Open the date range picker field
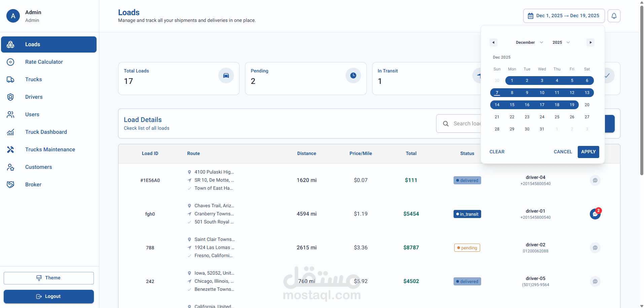 point(564,16)
